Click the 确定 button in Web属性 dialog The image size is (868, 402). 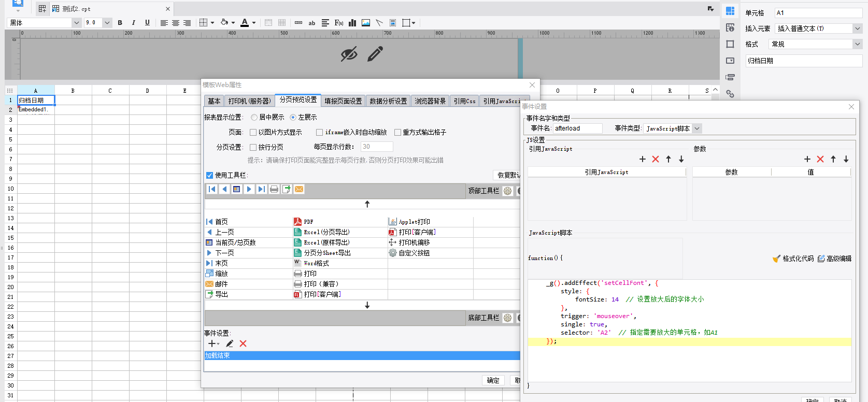tap(493, 380)
